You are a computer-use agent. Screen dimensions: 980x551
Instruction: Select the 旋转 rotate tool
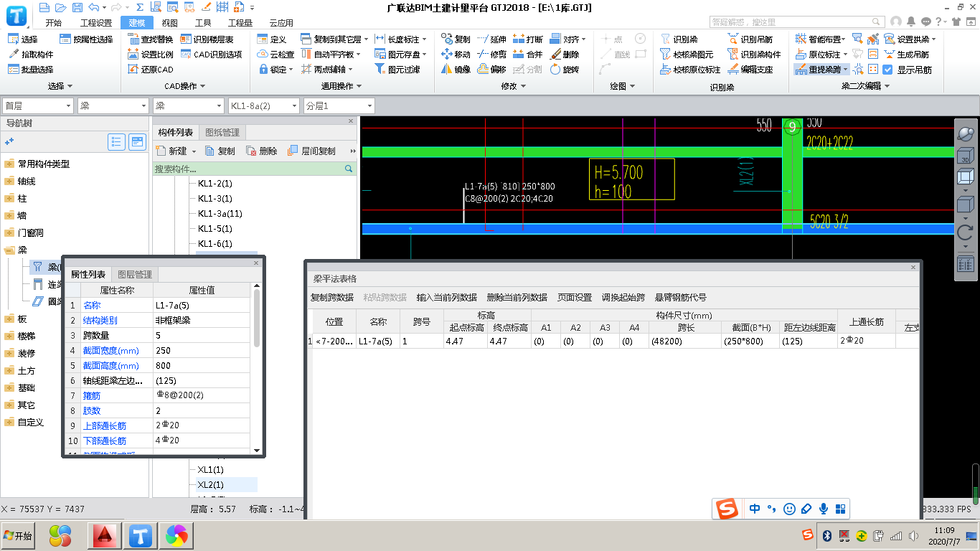(565, 70)
